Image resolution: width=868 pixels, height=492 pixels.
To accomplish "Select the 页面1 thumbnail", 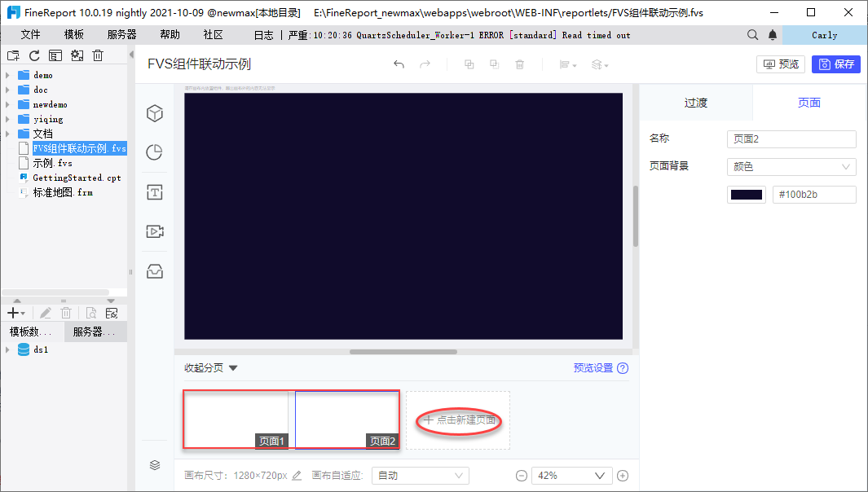I will 236,420.
